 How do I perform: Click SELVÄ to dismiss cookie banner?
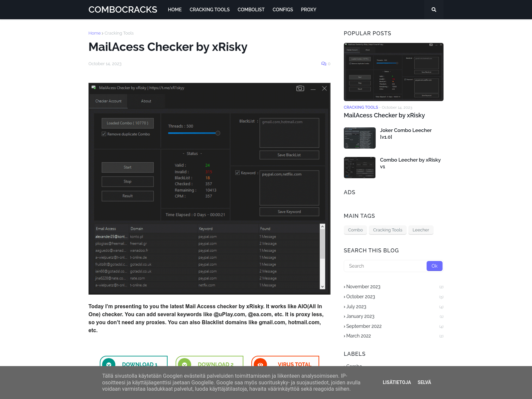point(424,382)
